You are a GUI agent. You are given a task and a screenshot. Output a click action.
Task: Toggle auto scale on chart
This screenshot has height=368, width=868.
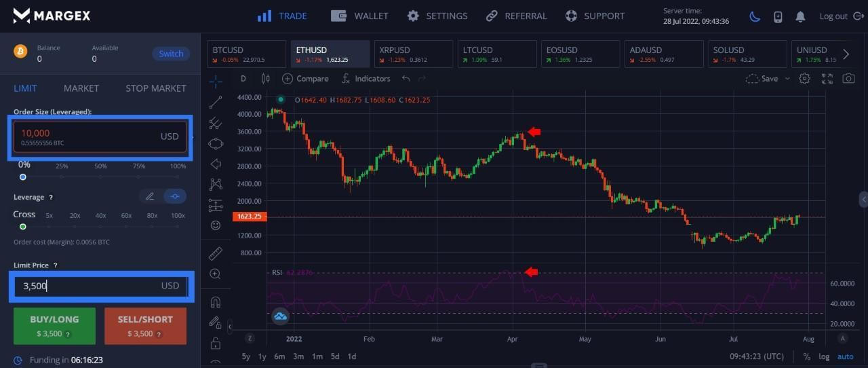845,356
